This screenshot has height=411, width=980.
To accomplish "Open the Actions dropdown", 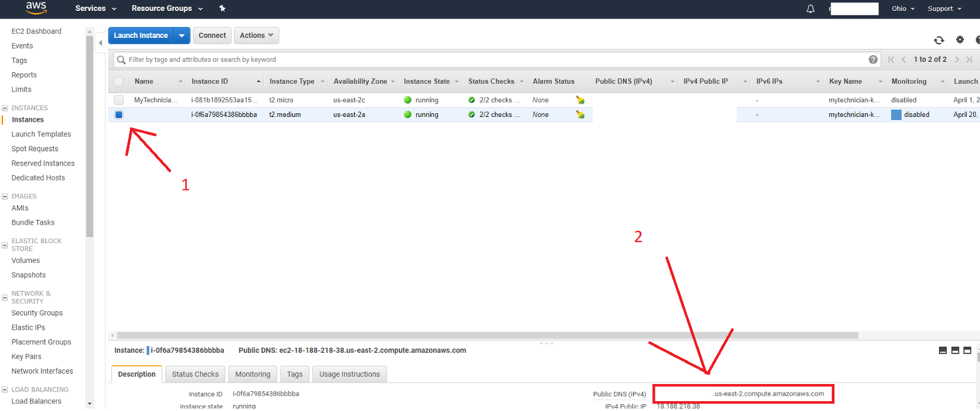I will pyautogui.click(x=257, y=36).
